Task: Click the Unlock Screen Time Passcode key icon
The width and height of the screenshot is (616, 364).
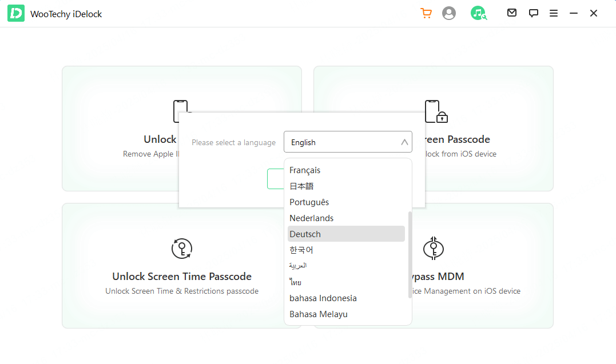Action: tap(182, 249)
